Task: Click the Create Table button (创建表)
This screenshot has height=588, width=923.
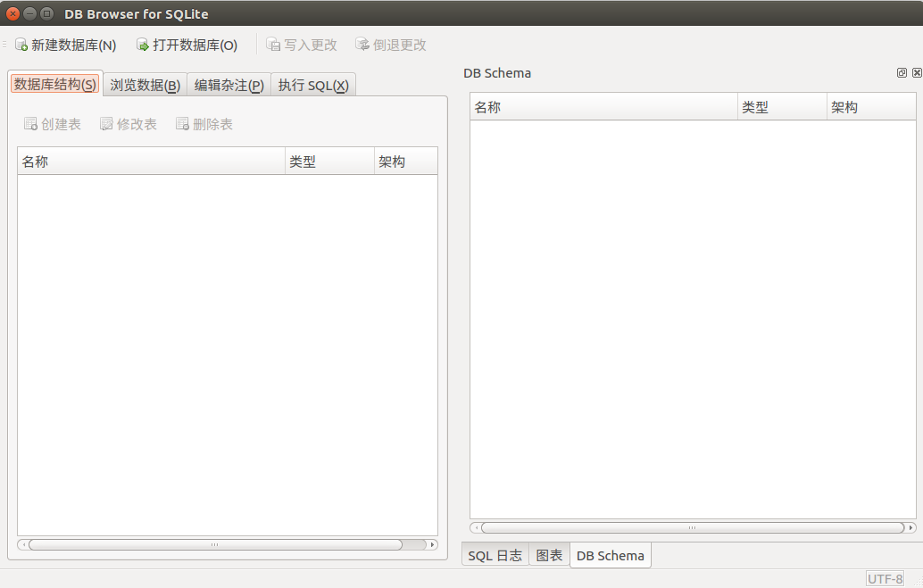Action: pos(53,124)
